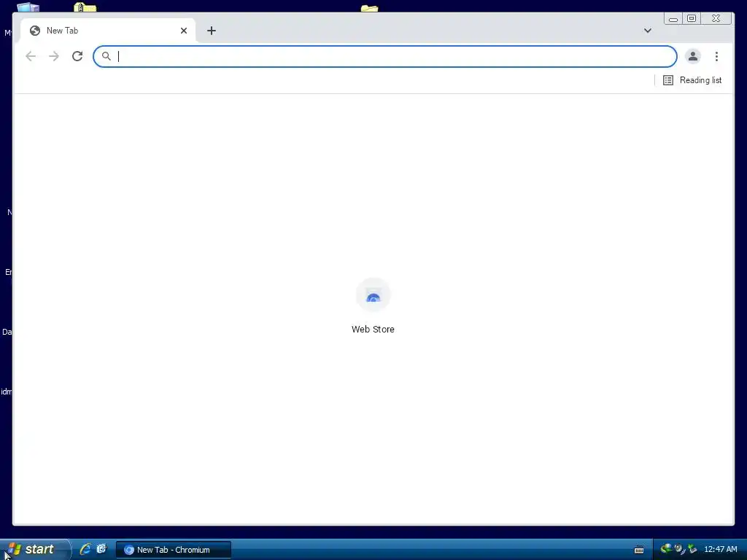Click the computer icon at desktop top-left
Image resolution: width=747 pixels, height=560 pixels.
28,7
